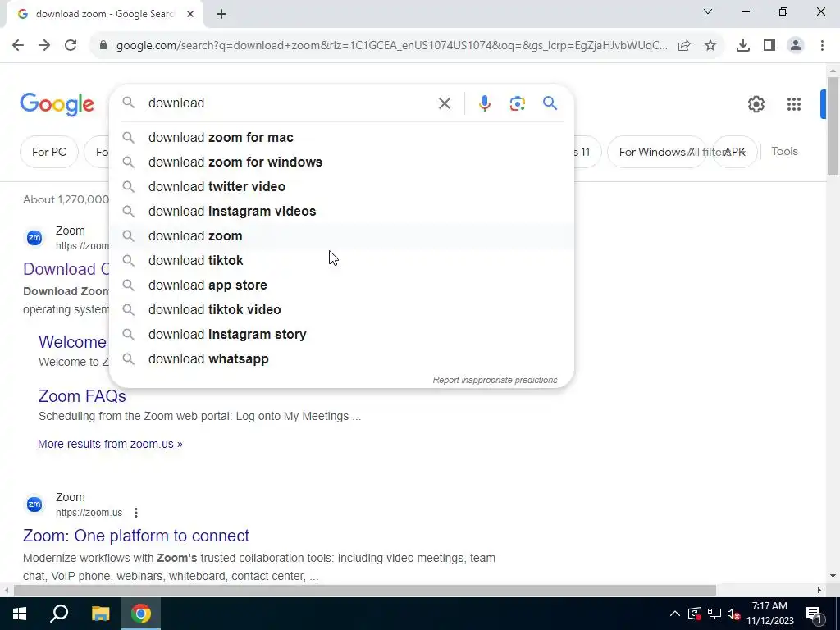The height and width of the screenshot is (630, 840).
Task: Open Zoom: One platform to connect result
Action: tap(136, 536)
